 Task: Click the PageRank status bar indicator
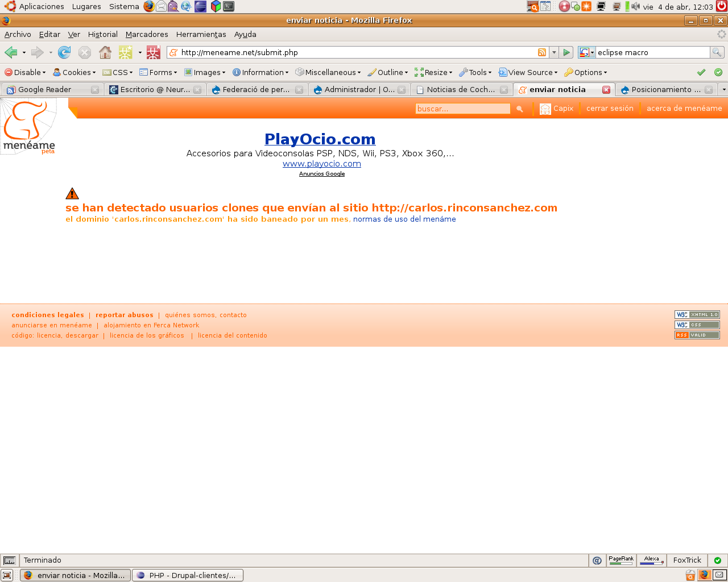(x=621, y=560)
